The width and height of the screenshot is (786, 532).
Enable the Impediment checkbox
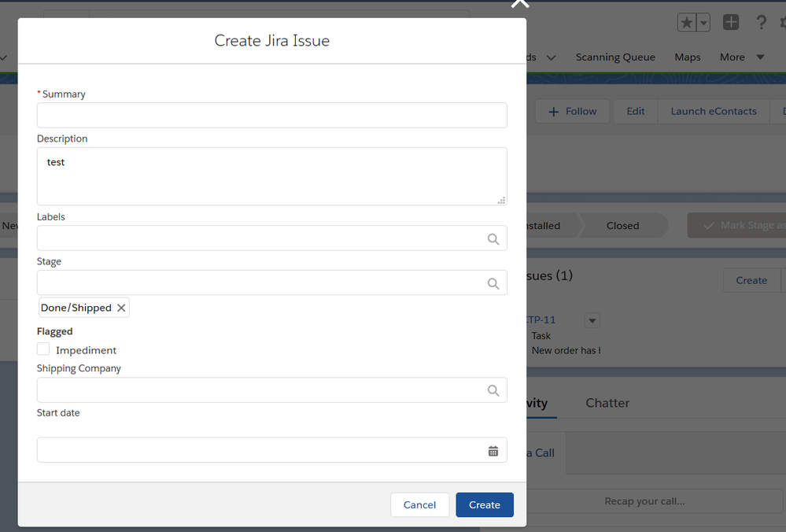point(43,349)
